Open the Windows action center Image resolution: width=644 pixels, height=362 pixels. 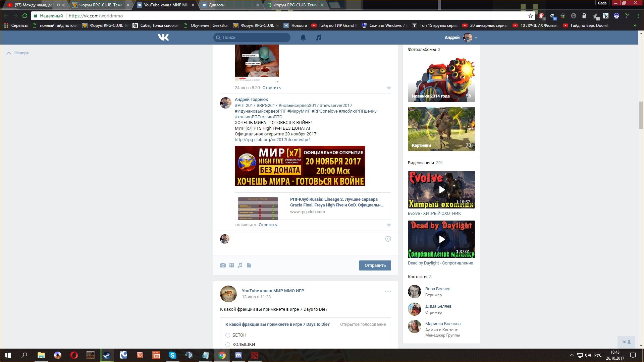(x=633, y=355)
